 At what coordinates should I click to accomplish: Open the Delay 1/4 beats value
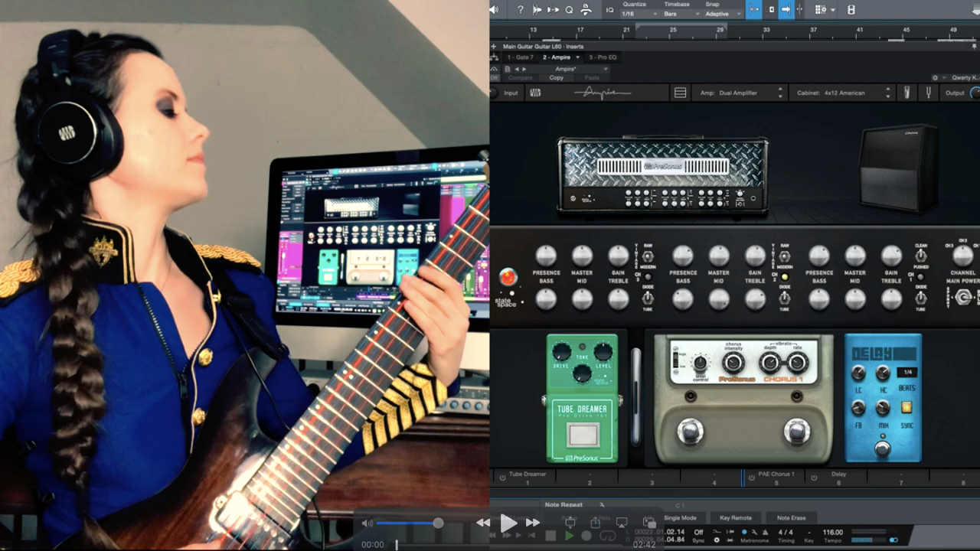[x=908, y=373]
